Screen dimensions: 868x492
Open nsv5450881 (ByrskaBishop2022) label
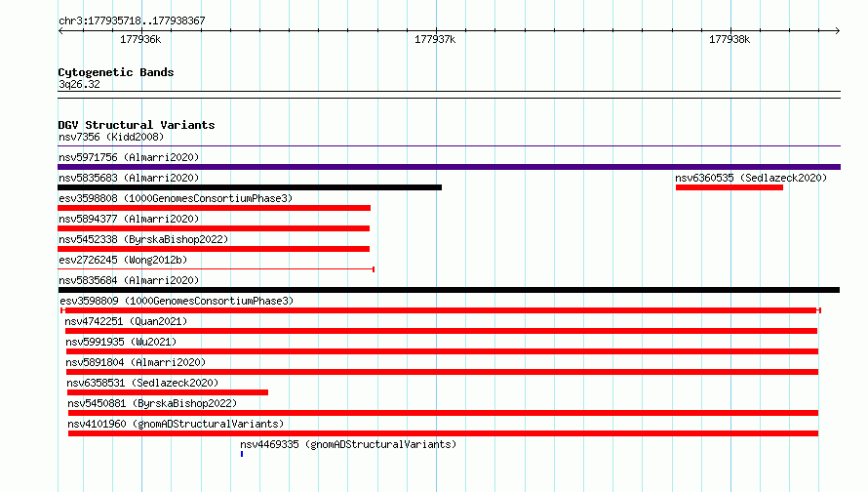[x=152, y=403]
